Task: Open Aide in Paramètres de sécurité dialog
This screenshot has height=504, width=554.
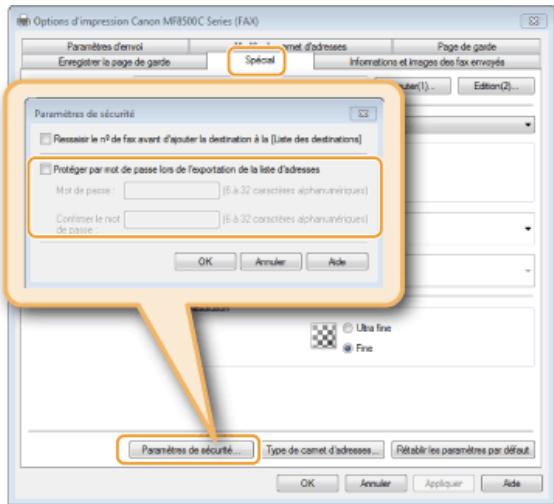Action: tap(337, 262)
